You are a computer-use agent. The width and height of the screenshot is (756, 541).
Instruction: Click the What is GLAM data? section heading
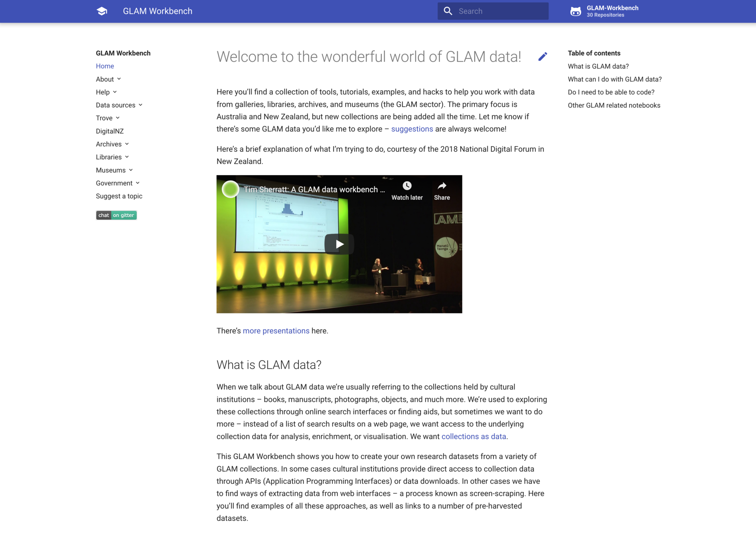pyautogui.click(x=269, y=365)
